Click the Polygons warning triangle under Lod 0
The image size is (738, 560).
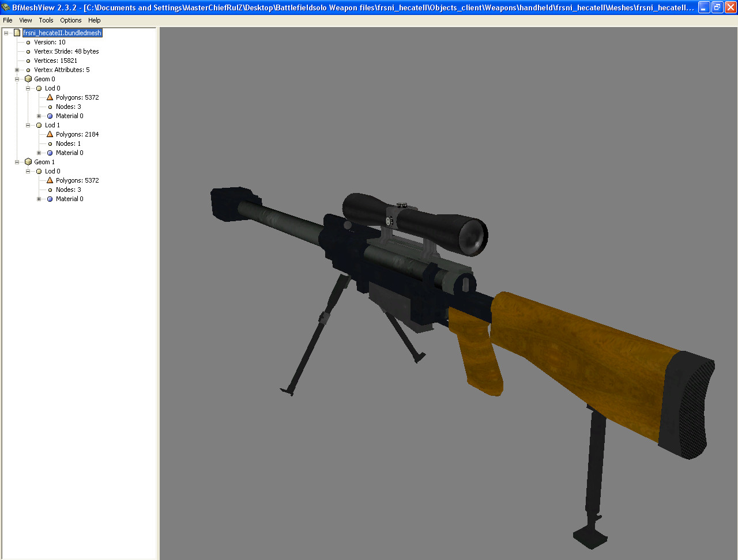49,97
